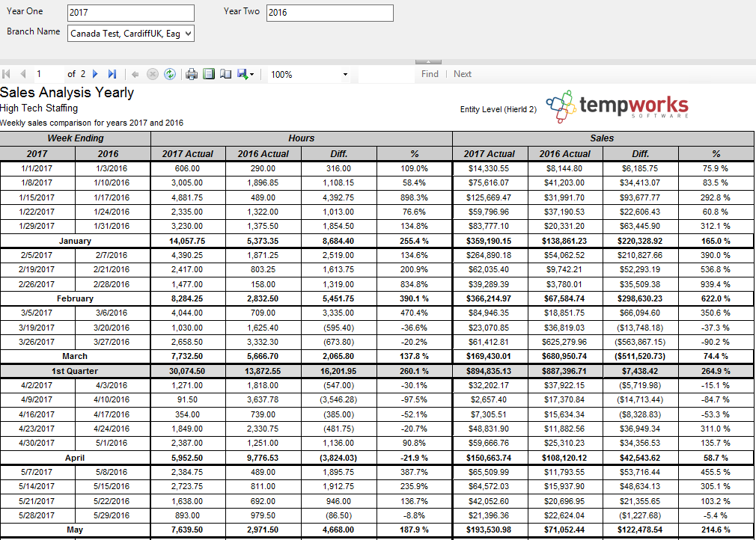
Task: Click the stop rendering icon
Action: (x=153, y=74)
